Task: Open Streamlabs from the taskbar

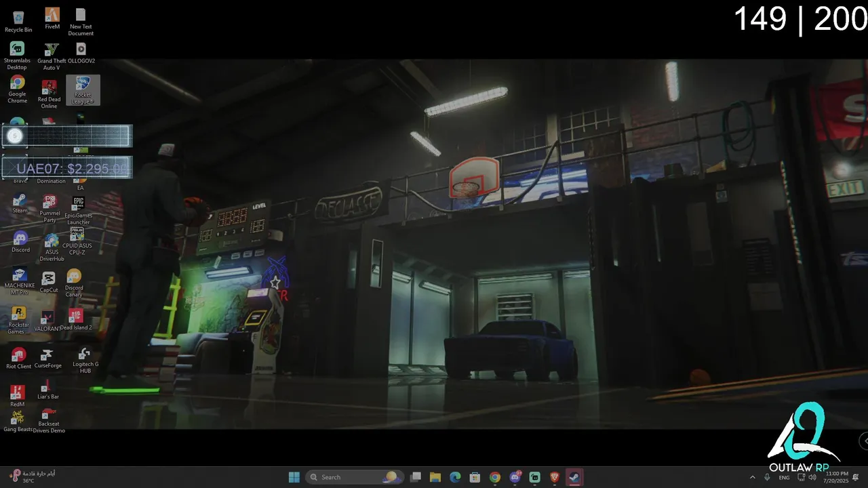Action: (534, 477)
